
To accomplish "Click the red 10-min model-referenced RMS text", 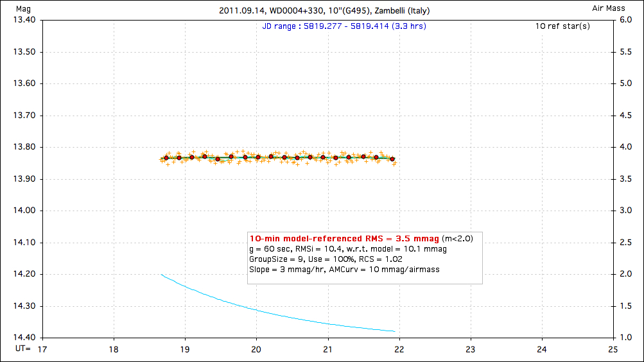I will coord(344,238).
